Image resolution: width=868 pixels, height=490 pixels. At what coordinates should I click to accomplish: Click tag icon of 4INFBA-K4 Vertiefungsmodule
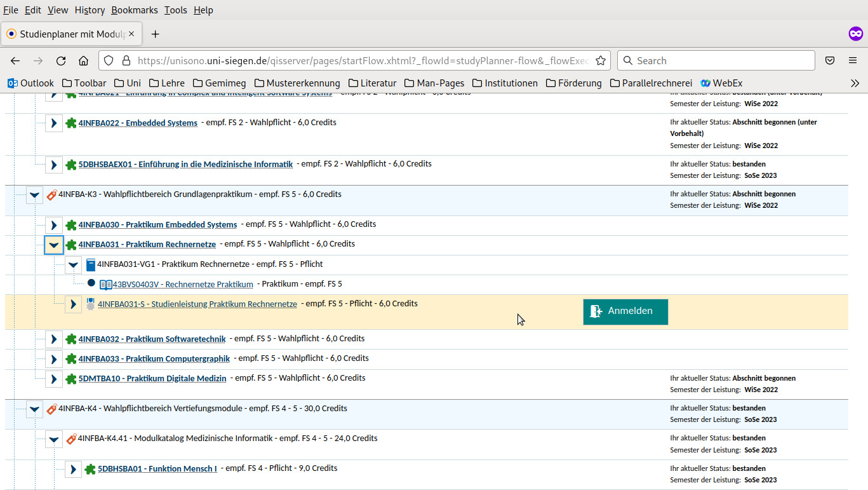click(x=52, y=409)
